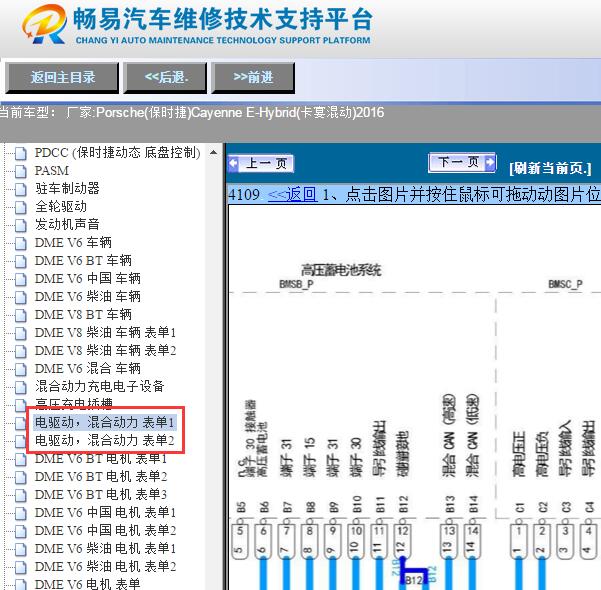
Task: Click the page icon beside DME V6 车辆
Action: click(x=21, y=244)
